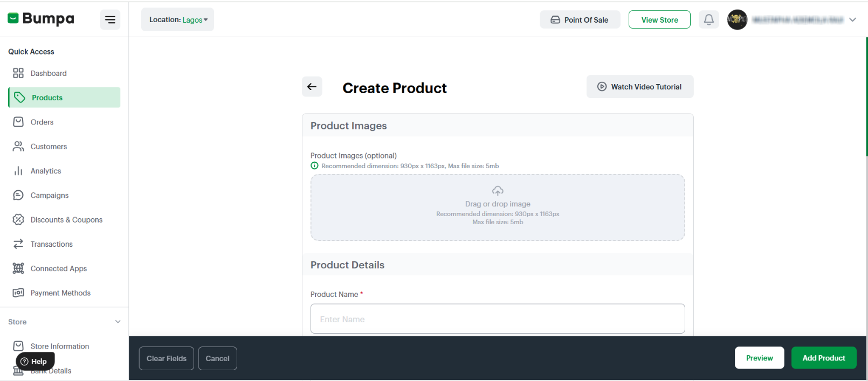868x381 pixels.
Task: Click the page vertical scrollbar
Action: [866, 97]
